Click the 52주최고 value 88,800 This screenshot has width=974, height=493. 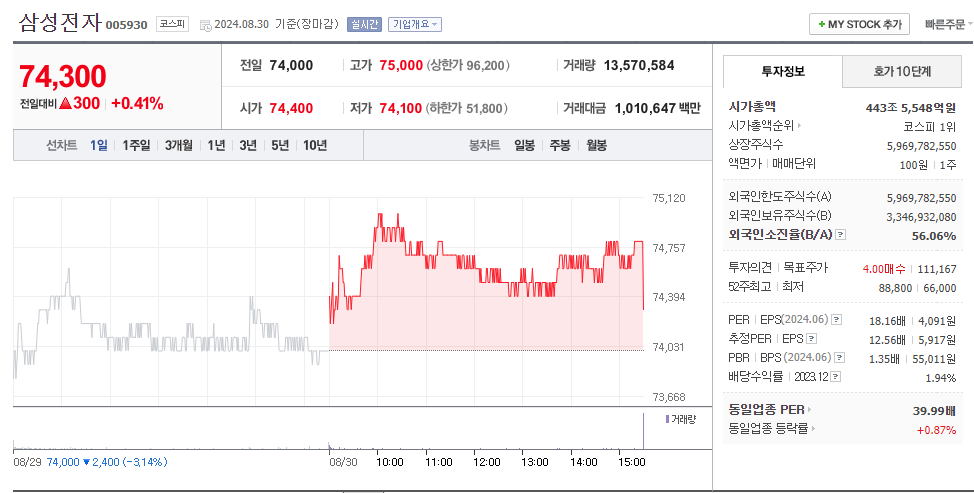(x=895, y=288)
